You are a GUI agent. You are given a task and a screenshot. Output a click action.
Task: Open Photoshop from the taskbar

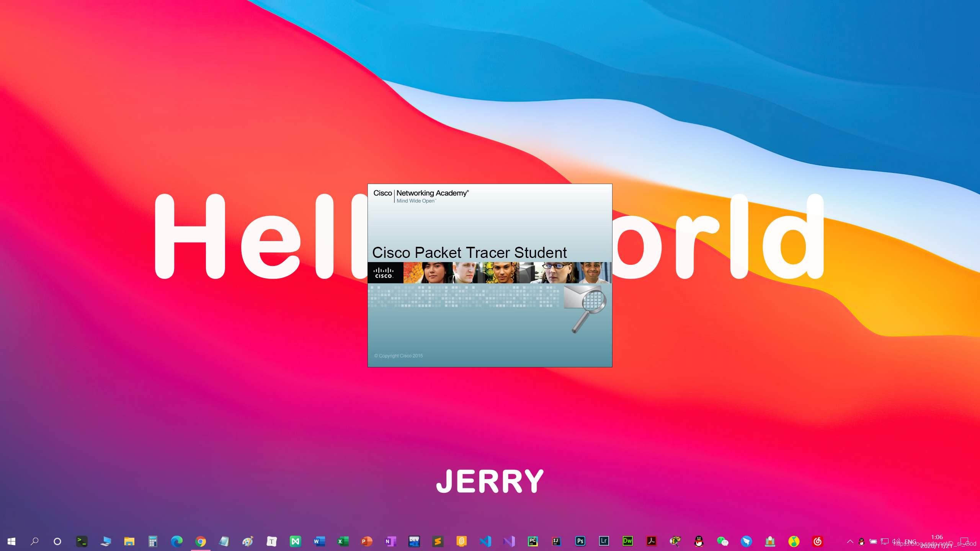[x=580, y=541]
